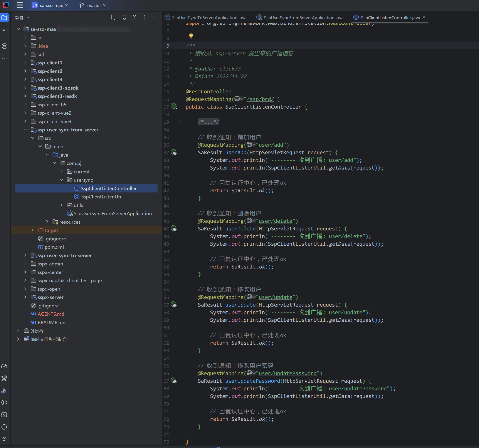The height and width of the screenshot is (448, 479).
Task: Open the Structure tool window icon
Action: 4,46
